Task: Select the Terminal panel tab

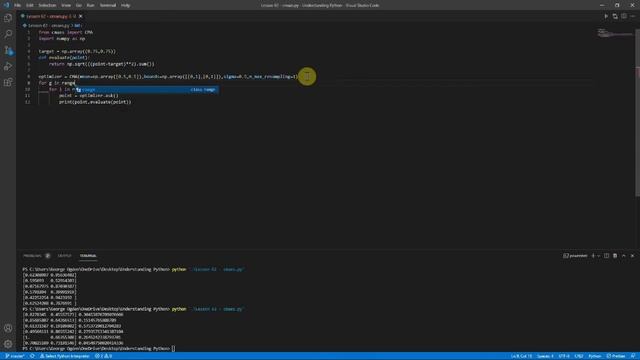Action: pyautogui.click(x=88, y=256)
